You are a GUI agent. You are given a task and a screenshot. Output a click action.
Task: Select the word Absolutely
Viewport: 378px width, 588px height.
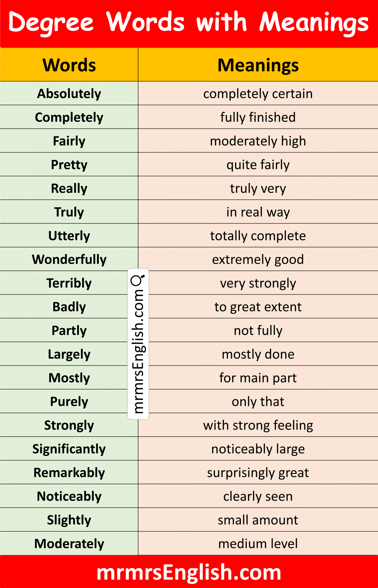(69, 93)
